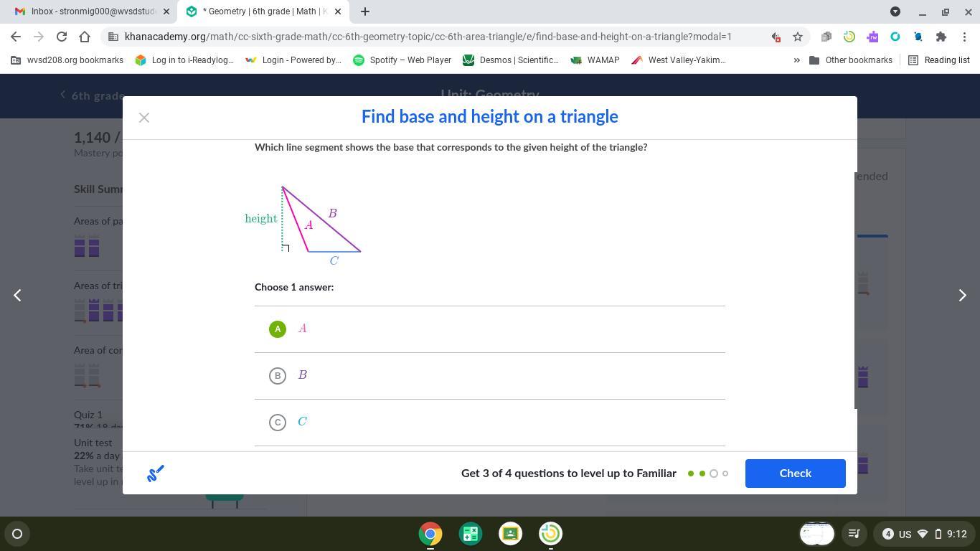This screenshot has width=980, height=551.
Task: Click the Check button
Action: [795, 474]
